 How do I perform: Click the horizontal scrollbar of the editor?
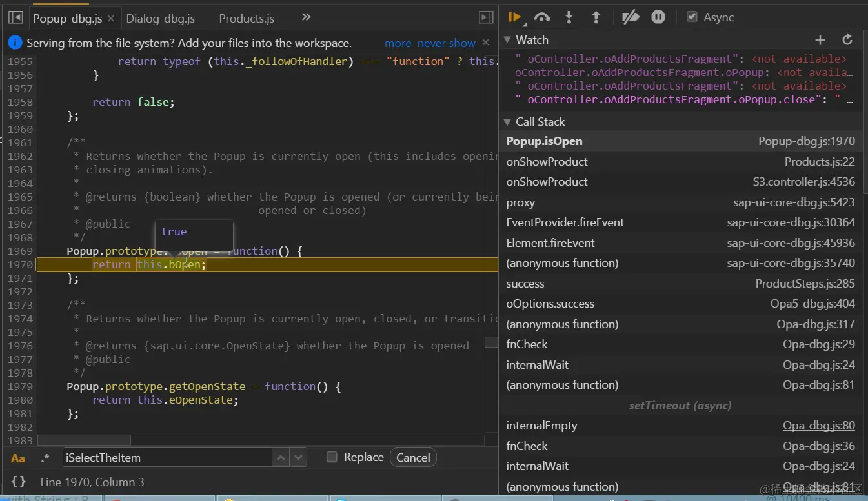(84, 440)
